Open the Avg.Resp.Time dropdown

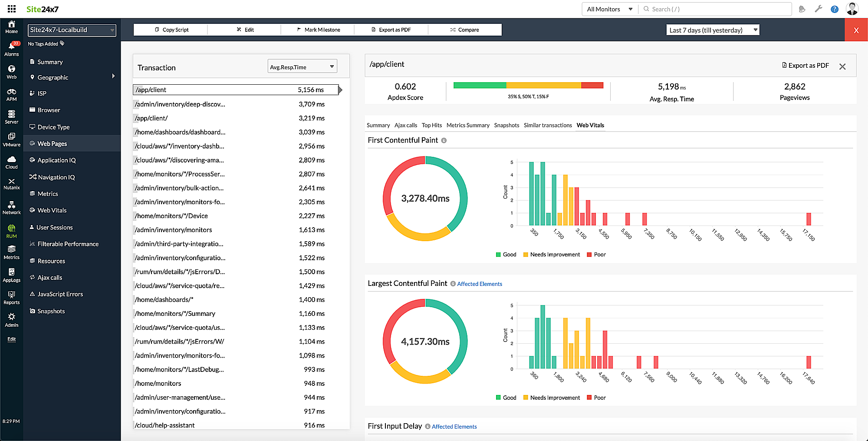click(302, 67)
